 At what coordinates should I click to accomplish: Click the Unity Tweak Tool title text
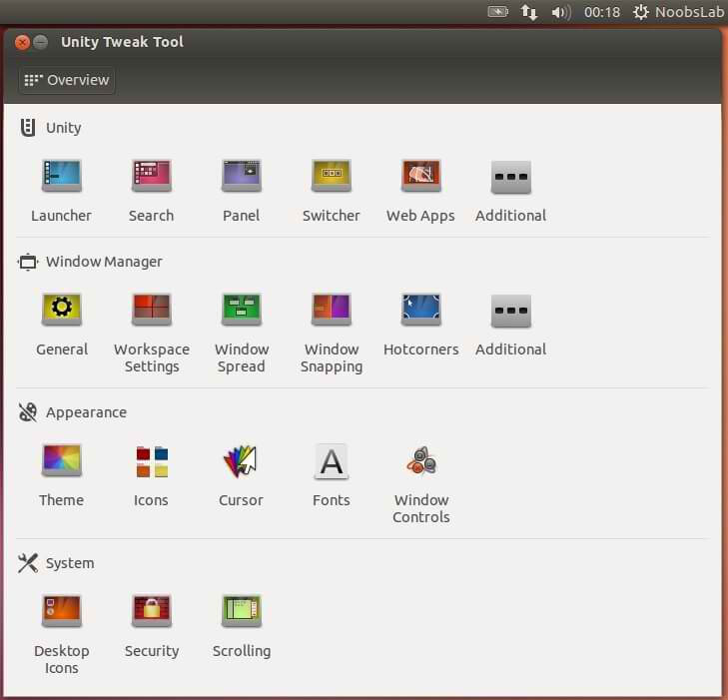122,42
